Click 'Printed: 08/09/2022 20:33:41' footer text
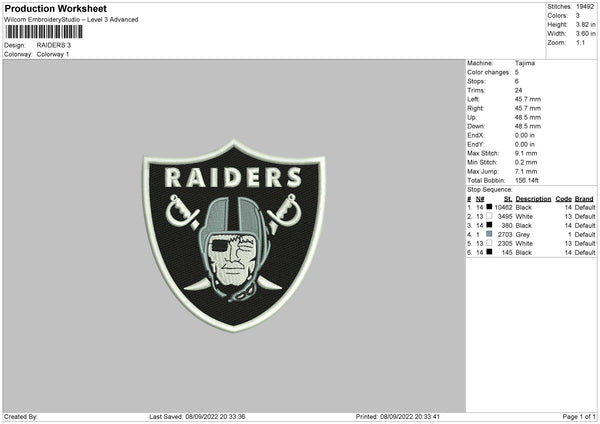Image resolution: width=600 pixels, height=424 pixels. [398, 416]
